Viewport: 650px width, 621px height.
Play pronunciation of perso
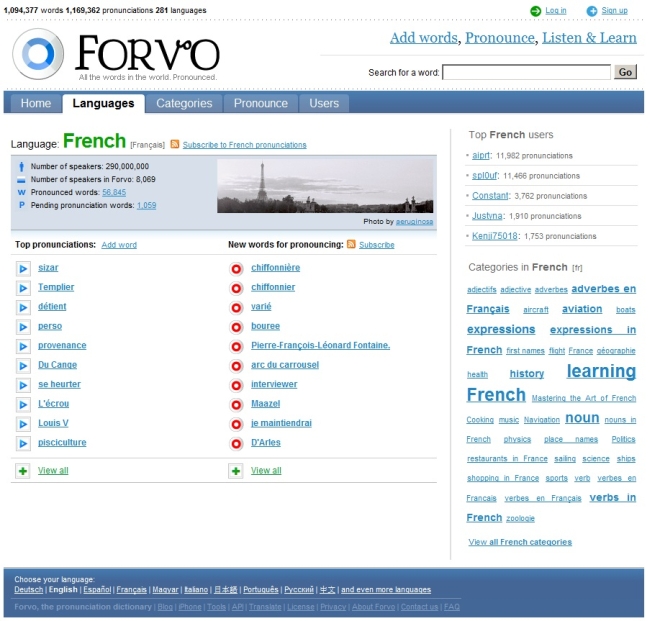pos(23,327)
